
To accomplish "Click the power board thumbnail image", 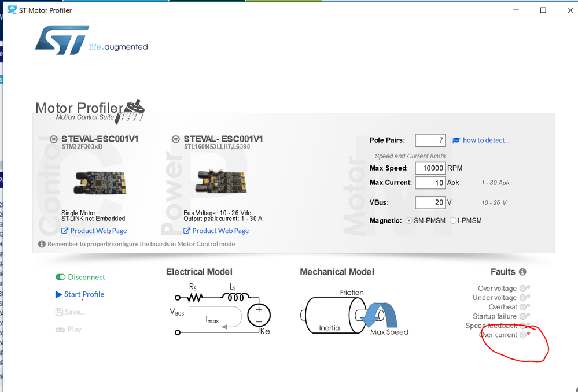I will pyautogui.click(x=221, y=182).
